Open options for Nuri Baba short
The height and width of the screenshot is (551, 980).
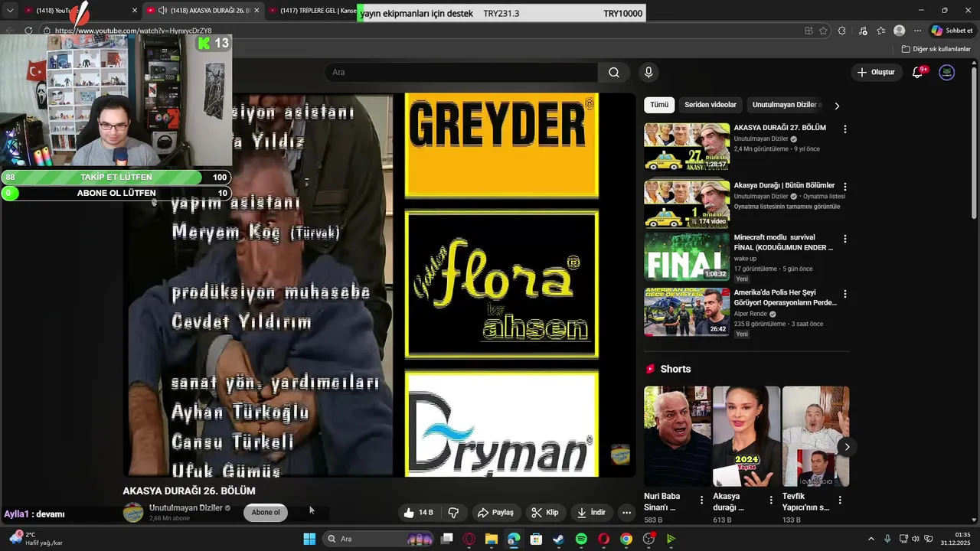[x=702, y=500]
